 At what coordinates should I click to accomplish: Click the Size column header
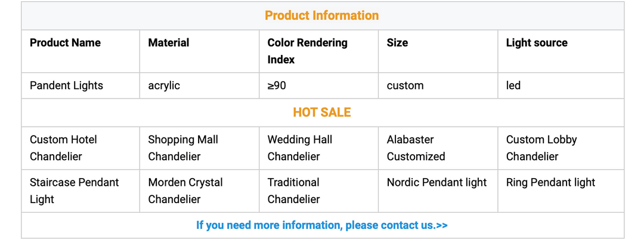point(397,43)
